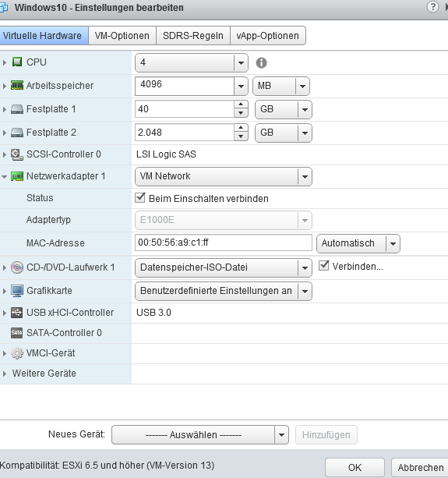448x478 pixels.
Task: Click the Kompatibilität ESXi 6.5 status text
Action: click(108, 466)
